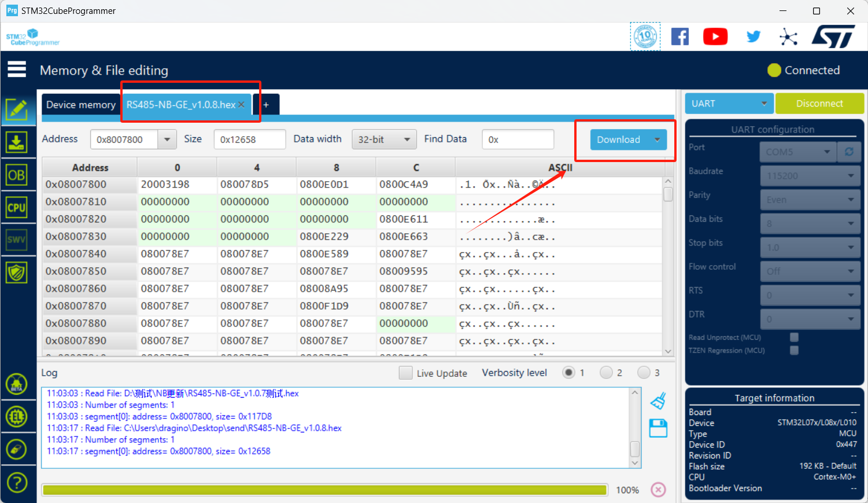Open the CPU panel icon
Screen dimensions: 868x503
pyautogui.click(x=17, y=207)
